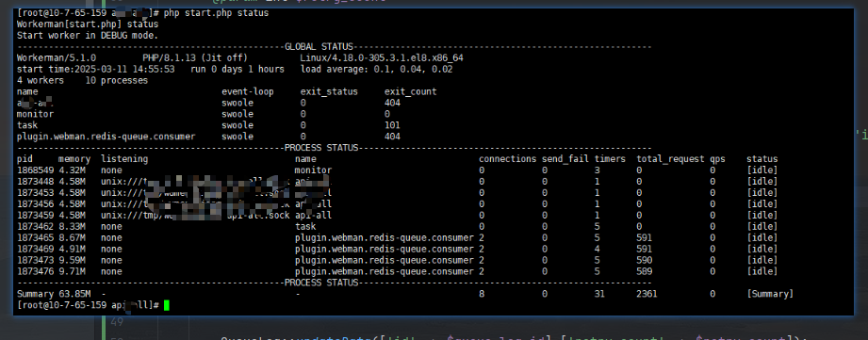The width and height of the screenshot is (868, 340).
Task: Select exit_count value 101 for task
Action: pyautogui.click(x=392, y=125)
